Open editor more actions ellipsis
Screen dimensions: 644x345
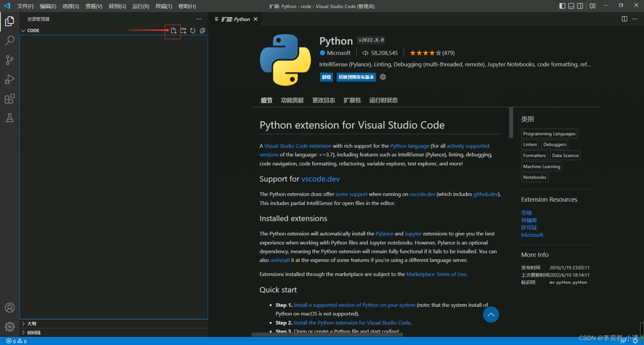point(635,19)
